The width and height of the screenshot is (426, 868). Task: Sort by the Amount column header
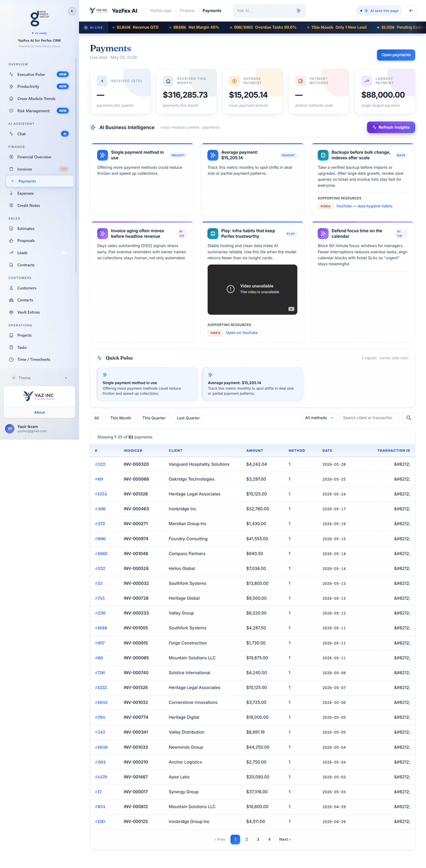tap(255, 450)
